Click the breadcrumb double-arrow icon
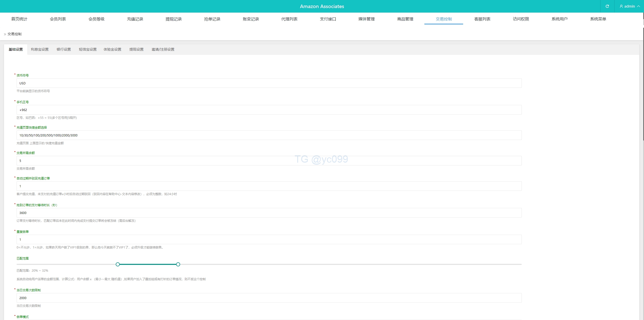The width and height of the screenshot is (644, 320). [x=5, y=34]
